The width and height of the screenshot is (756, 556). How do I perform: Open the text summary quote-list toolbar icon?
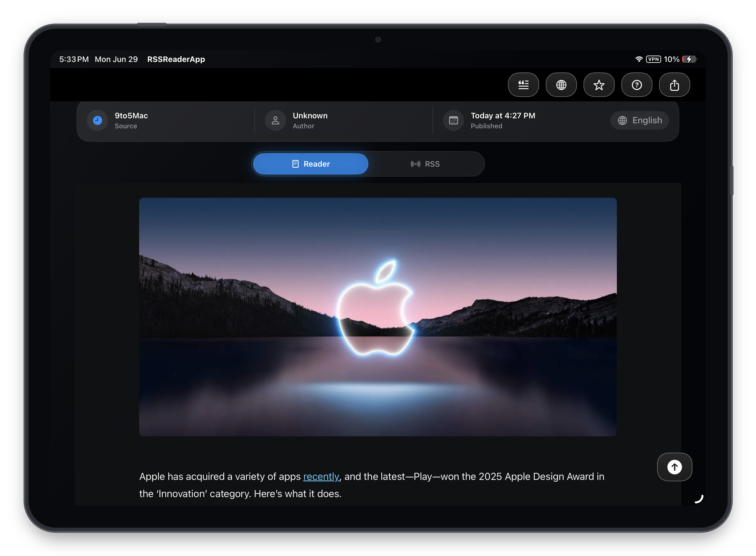click(523, 85)
